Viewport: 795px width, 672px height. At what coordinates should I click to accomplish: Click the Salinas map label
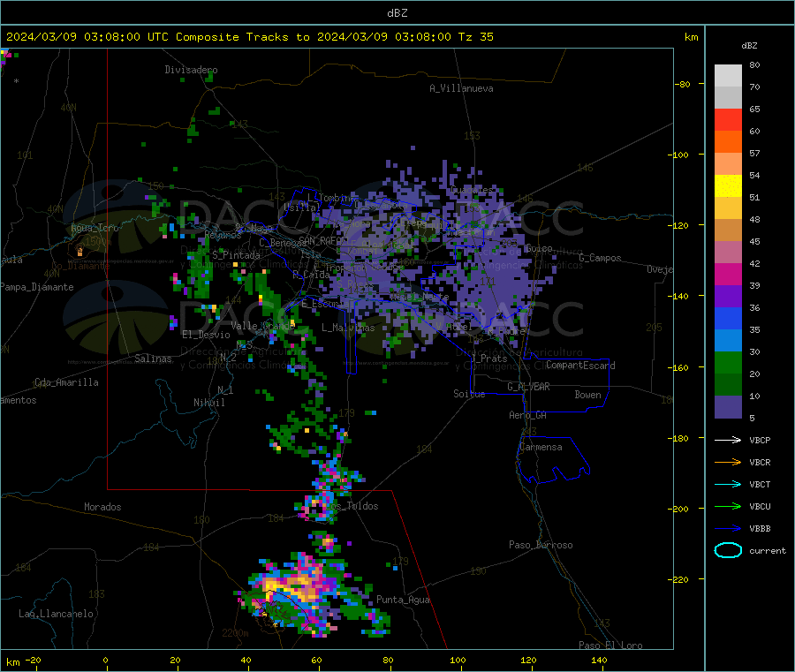click(153, 359)
